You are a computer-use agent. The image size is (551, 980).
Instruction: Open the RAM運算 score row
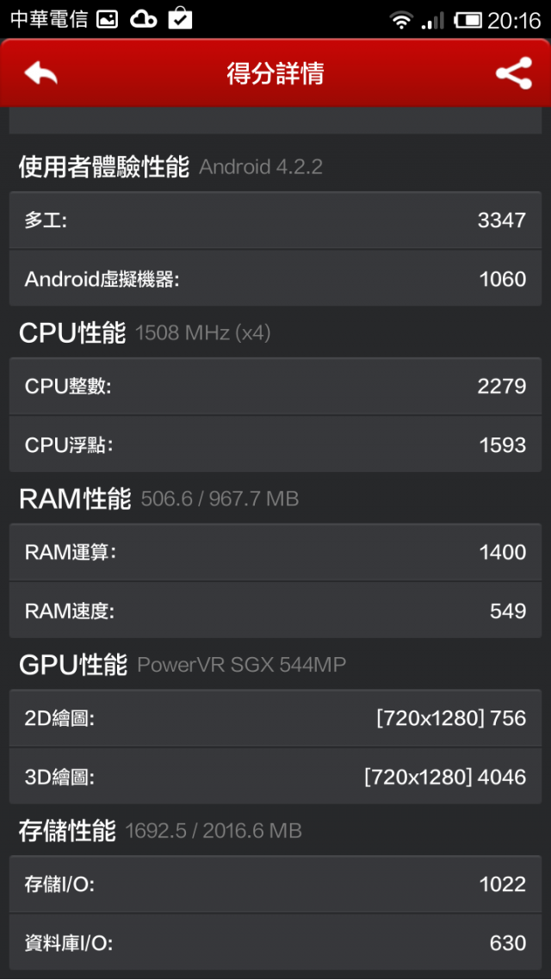pyautogui.click(x=275, y=552)
